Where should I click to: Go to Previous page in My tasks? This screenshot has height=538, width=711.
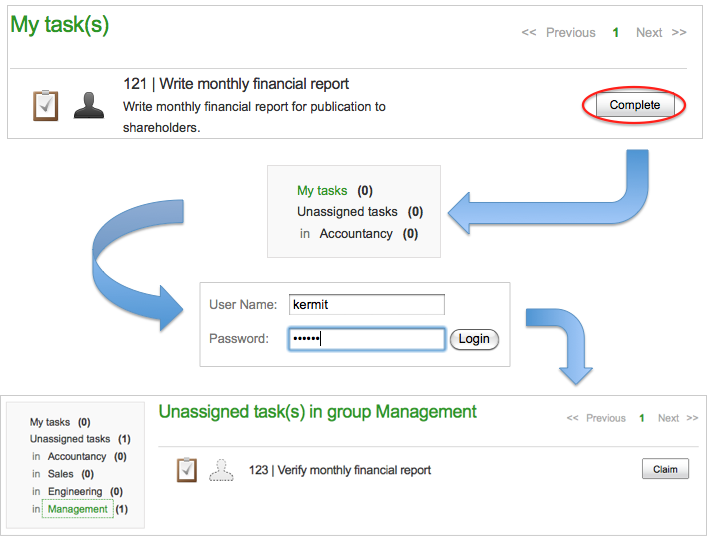tap(570, 33)
